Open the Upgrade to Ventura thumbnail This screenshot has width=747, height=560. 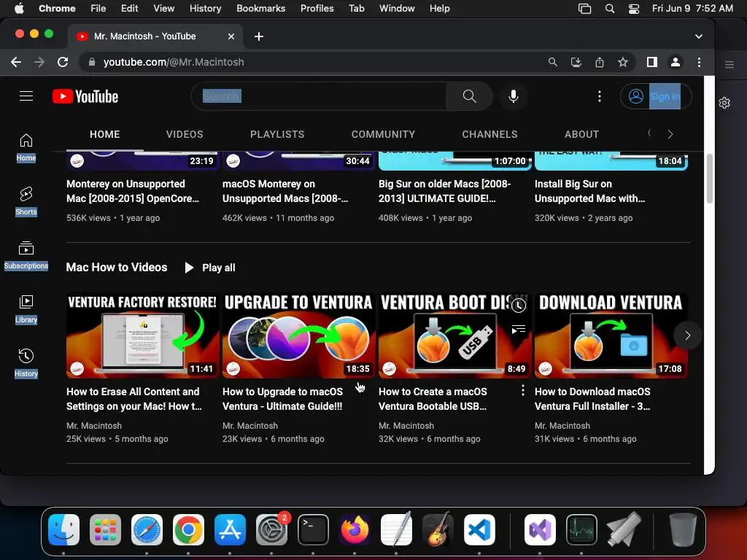pyautogui.click(x=298, y=335)
